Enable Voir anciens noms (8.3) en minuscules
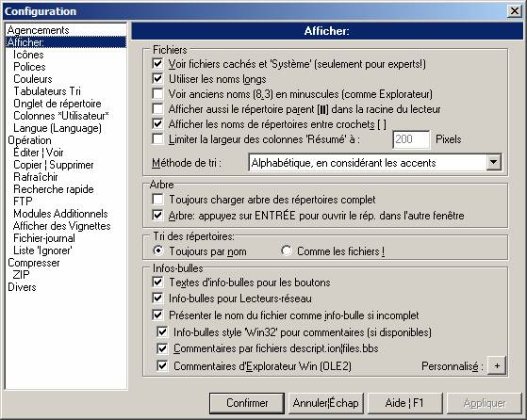Screen dimensions: 527x420 click(157, 93)
